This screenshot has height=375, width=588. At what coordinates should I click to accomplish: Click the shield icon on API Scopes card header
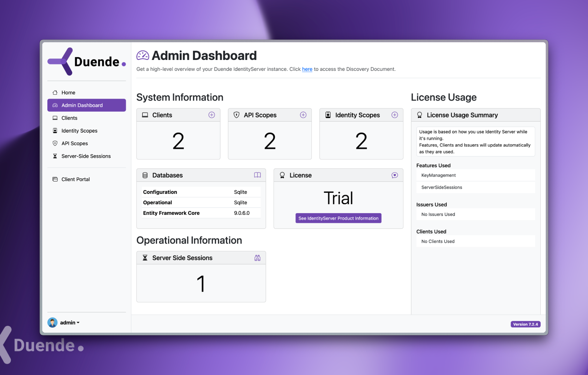coord(236,115)
